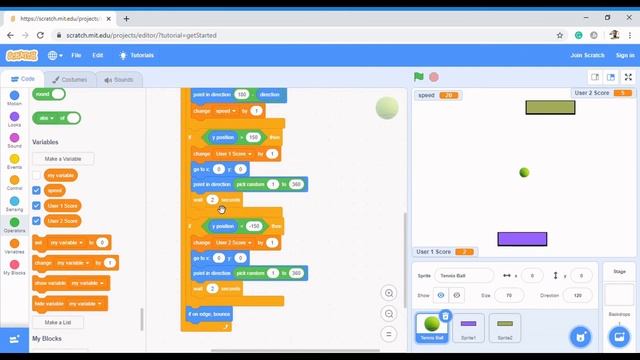Click the workspace vertical scrollbar

404,260
